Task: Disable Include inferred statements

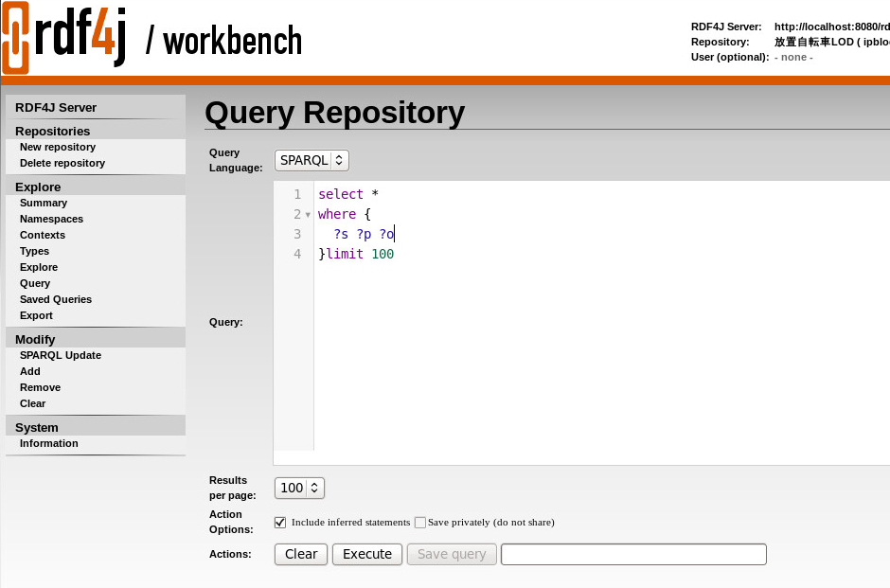Action: click(x=280, y=522)
